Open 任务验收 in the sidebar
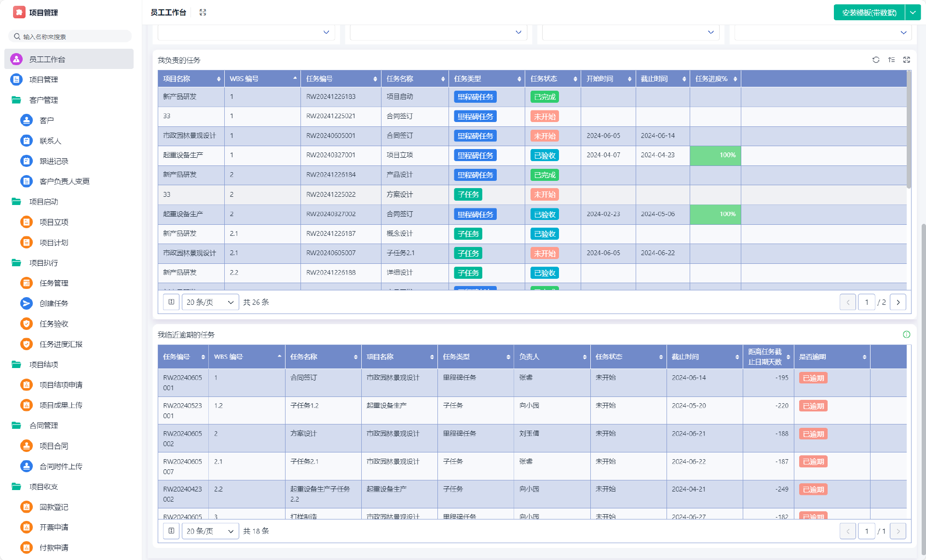Screen dimensions: 926x560 (x=54, y=324)
